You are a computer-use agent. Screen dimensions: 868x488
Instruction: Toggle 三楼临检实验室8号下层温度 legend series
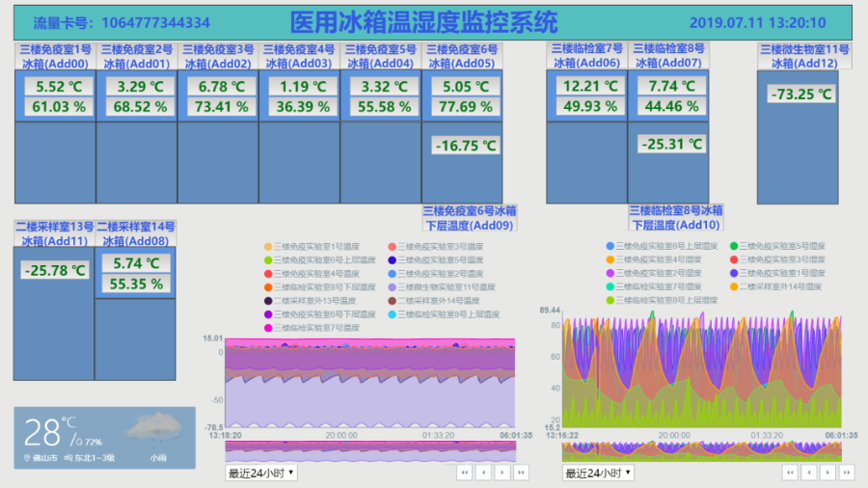click(x=320, y=287)
